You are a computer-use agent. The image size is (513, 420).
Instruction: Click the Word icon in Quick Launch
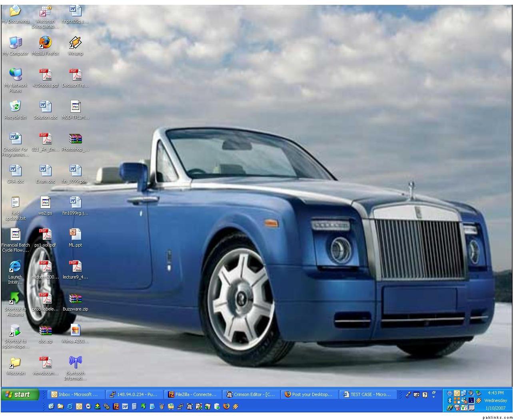pyautogui.click(x=125, y=406)
